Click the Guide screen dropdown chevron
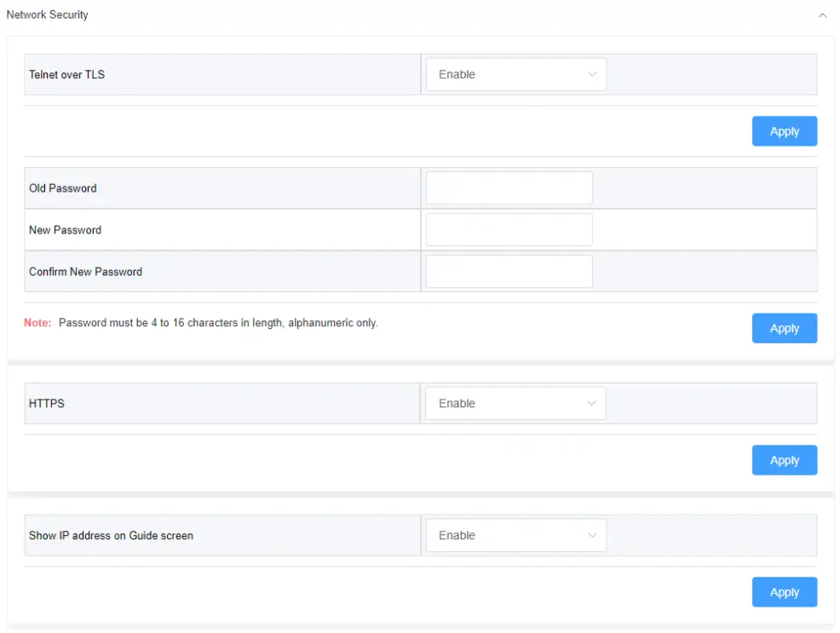 (x=592, y=536)
